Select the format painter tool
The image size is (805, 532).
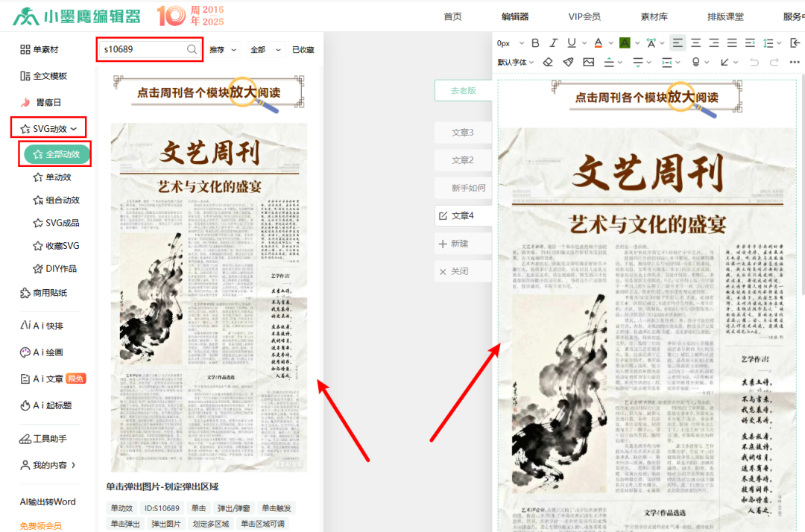pos(566,61)
